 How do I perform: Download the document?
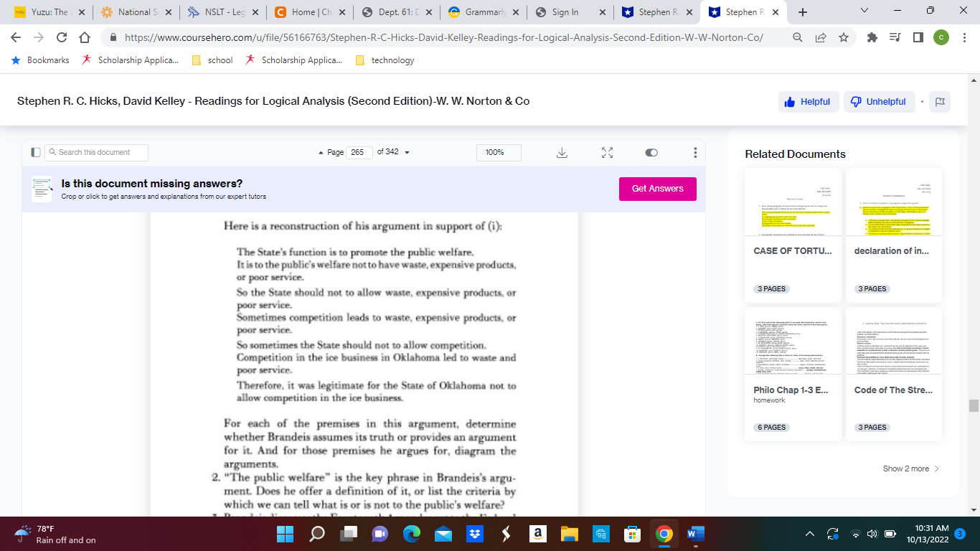(562, 152)
